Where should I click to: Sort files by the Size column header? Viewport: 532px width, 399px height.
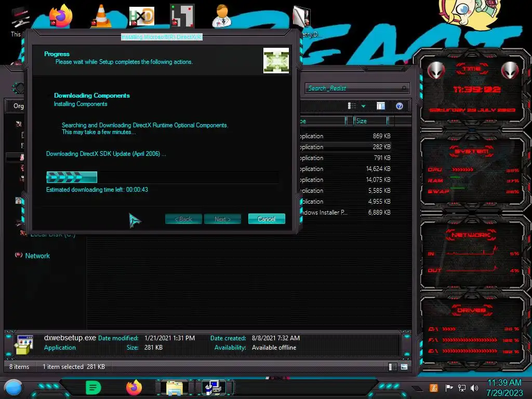370,121
